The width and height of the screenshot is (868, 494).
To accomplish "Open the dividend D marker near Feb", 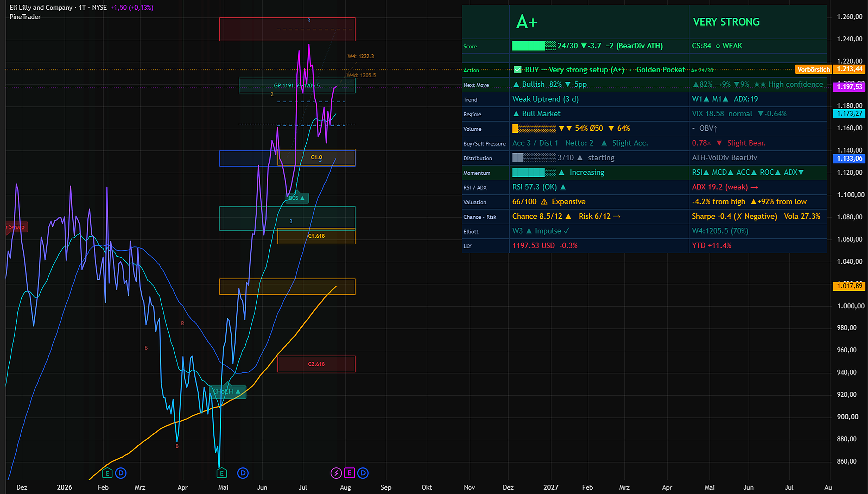I will pyautogui.click(x=121, y=473).
